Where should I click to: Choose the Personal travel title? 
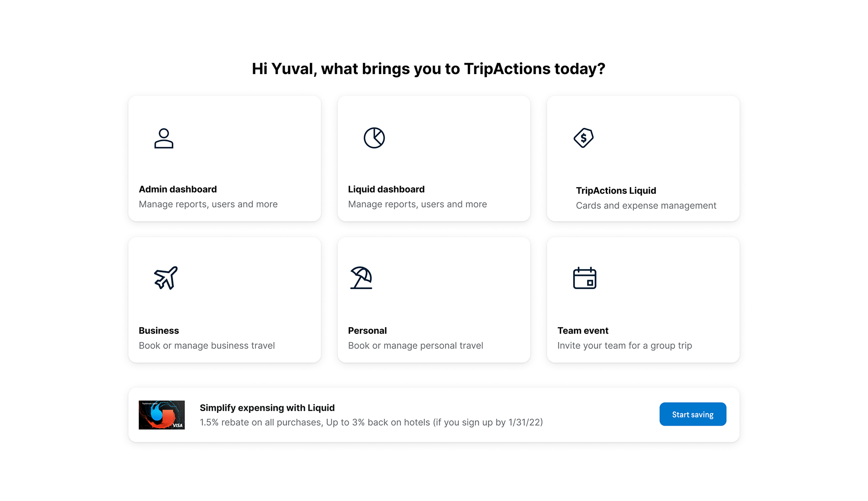coord(367,331)
